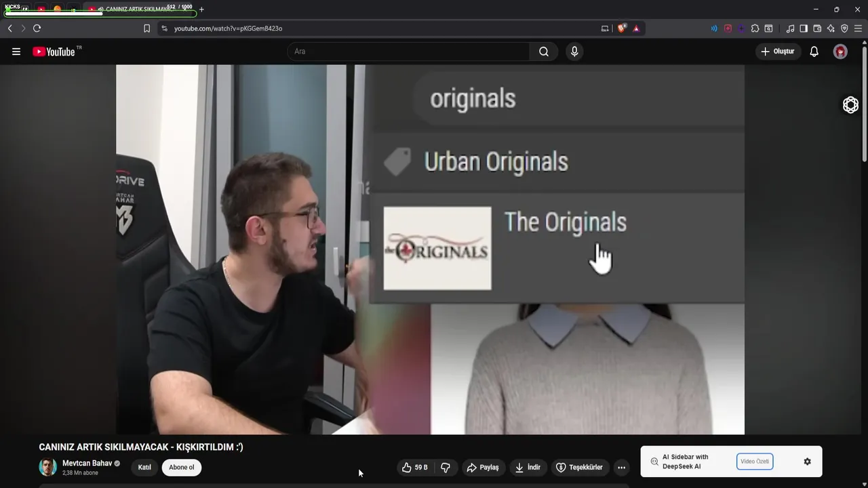
Task: Click the purple plus extension icon
Action: (741, 28)
